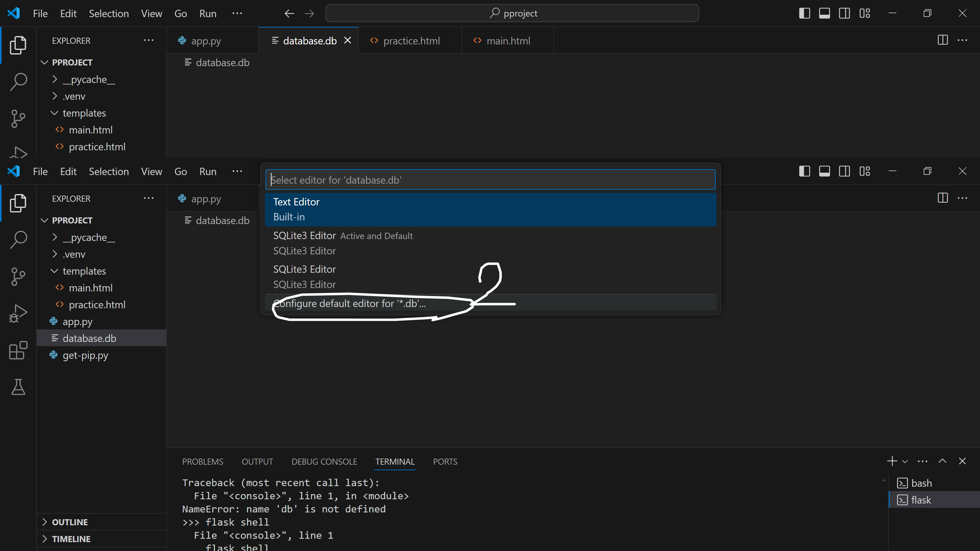
Task: Select the bash terminal in the terminal list
Action: 934,483
